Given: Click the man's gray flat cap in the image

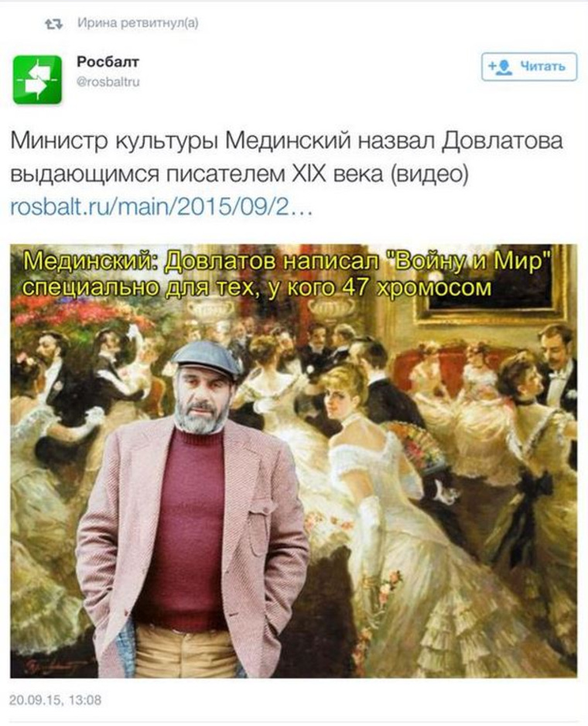Looking at the screenshot, I should pos(207,358).
